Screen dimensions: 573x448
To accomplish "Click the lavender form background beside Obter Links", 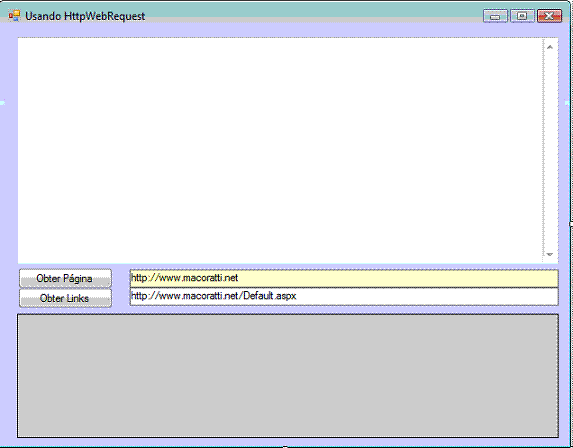I will pos(121,298).
